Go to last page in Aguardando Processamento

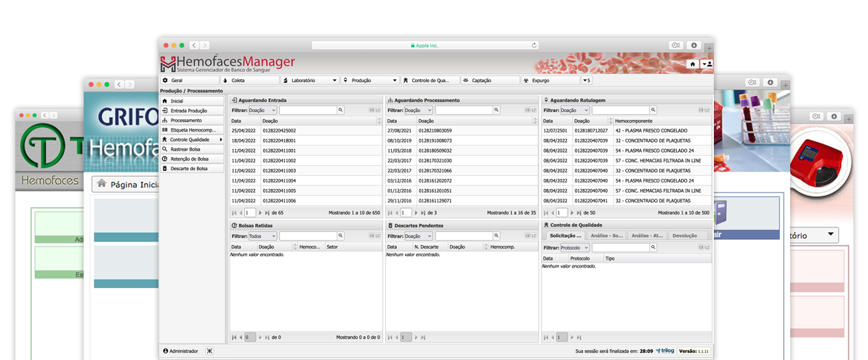[x=424, y=212]
